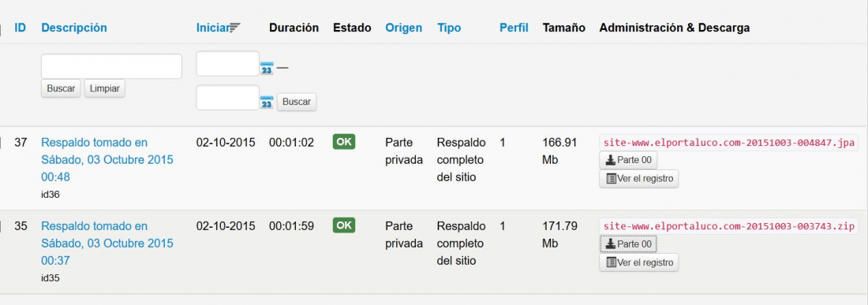
Task: Focus the start date from field
Action: pyautogui.click(x=227, y=64)
